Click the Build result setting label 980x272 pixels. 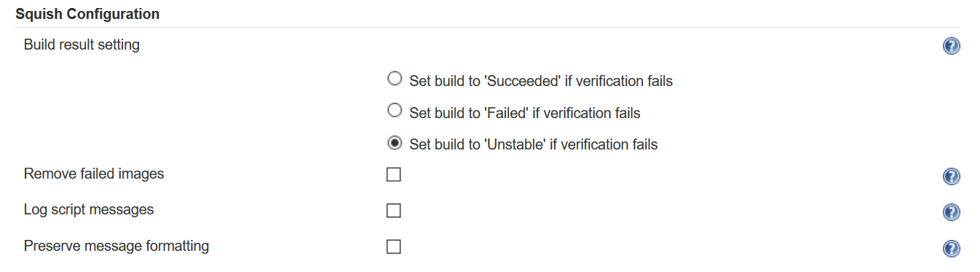click(82, 45)
